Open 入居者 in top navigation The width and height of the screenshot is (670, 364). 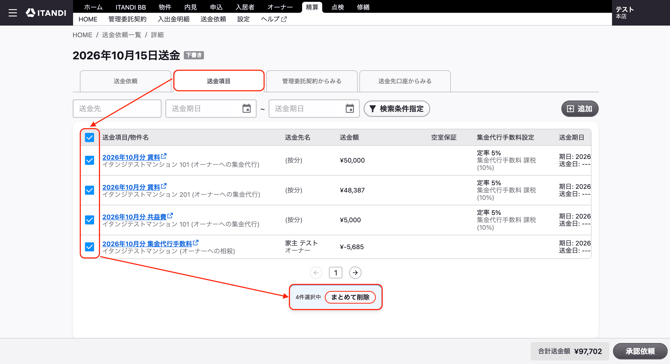(x=245, y=7)
